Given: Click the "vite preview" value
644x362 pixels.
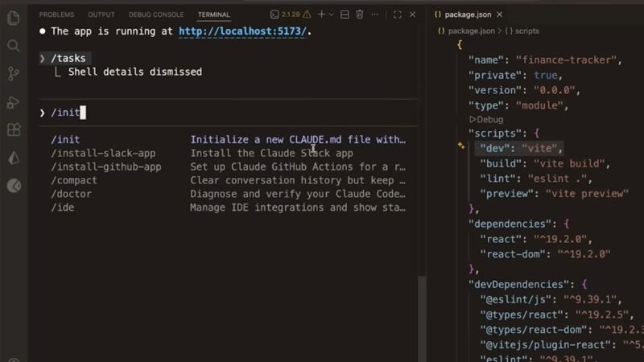Looking at the screenshot, I should point(587,194).
